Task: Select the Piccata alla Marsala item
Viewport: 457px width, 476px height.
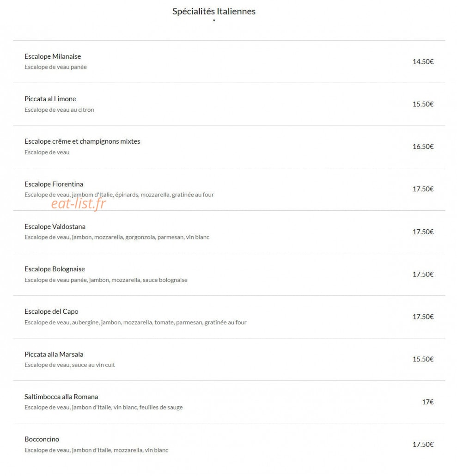Action: (x=229, y=360)
